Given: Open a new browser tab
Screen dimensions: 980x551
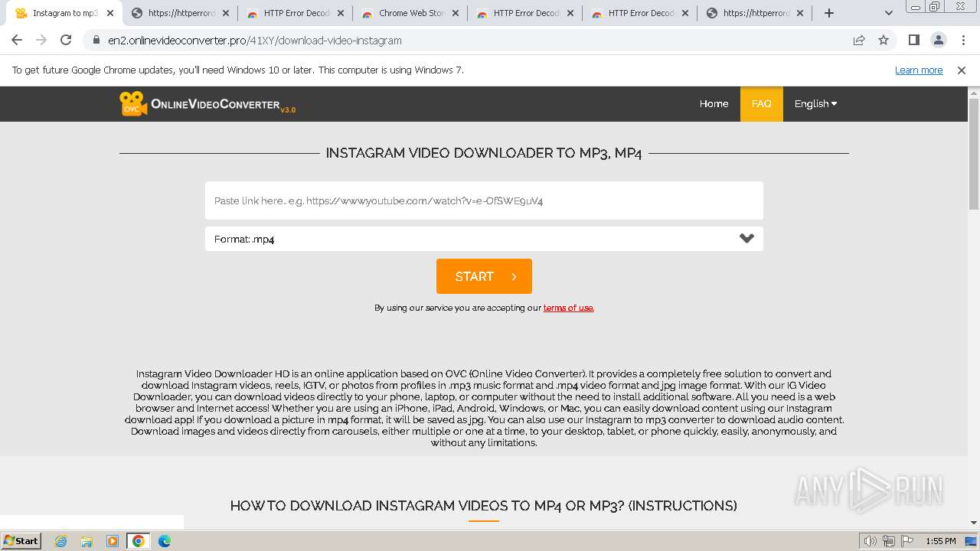Looking at the screenshot, I should click(829, 13).
